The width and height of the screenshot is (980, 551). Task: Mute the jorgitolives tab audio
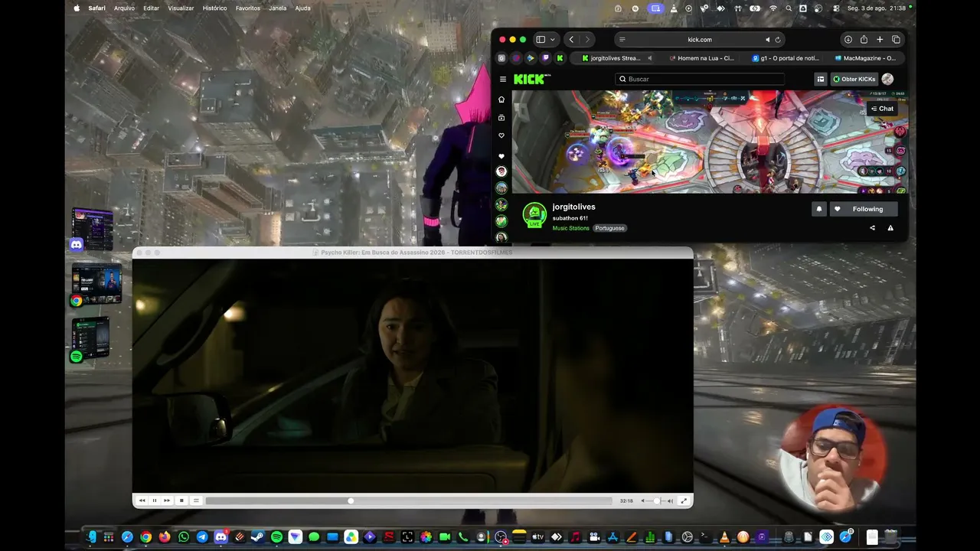pos(650,58)
